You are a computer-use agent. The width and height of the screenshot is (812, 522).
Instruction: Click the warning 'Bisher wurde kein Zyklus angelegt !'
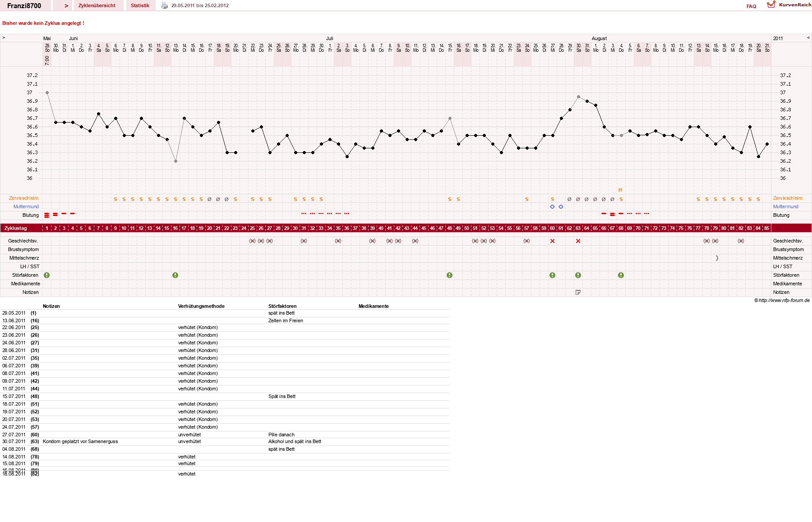43,23
